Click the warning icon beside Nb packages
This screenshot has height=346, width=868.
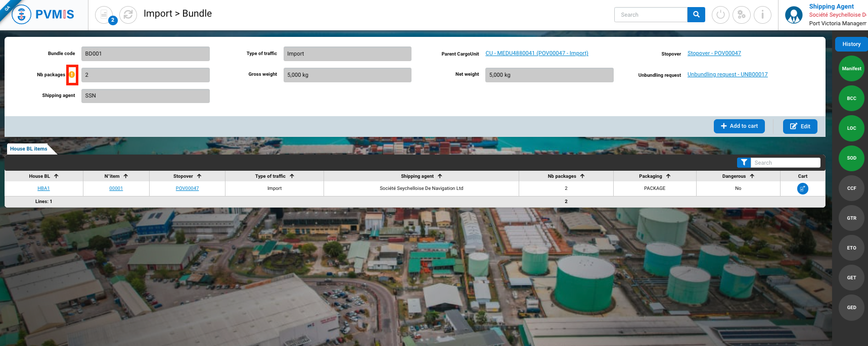(x=72, y=75)
